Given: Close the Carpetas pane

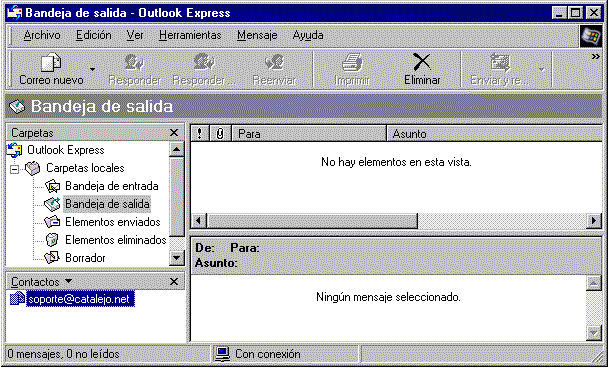Looking at the screenshot, I should click(x=174, y=133).
